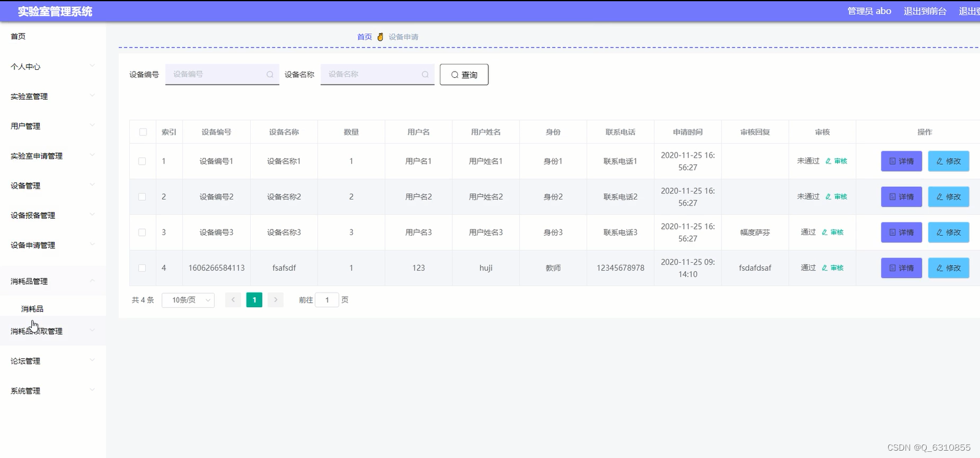
Task: Expand 用户管理 menu in sidebar
Action: (x=53, y=126)
